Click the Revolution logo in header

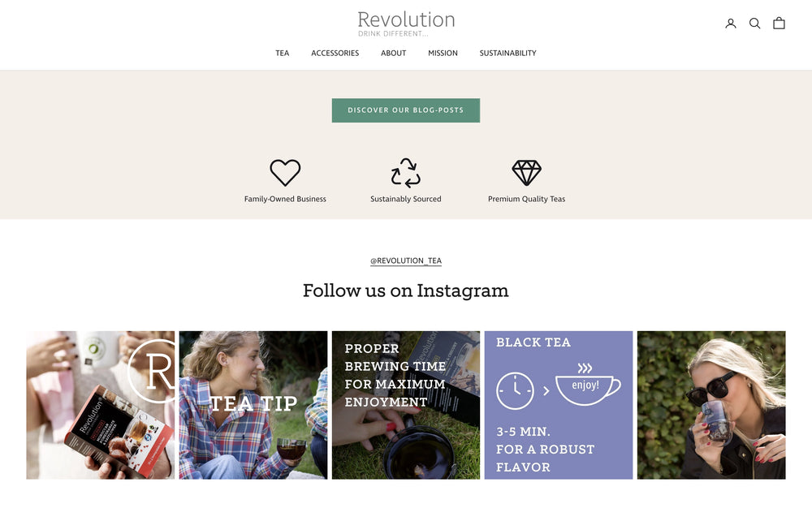coord(406,24)
